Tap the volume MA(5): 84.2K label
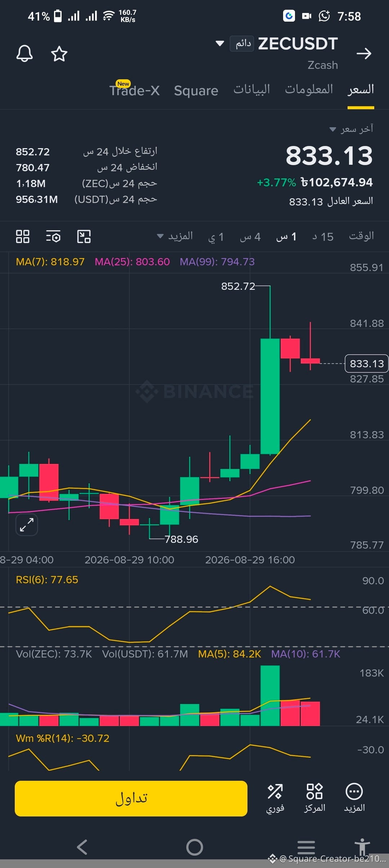Viewport: 389px width, 868px height. [229, 654]
